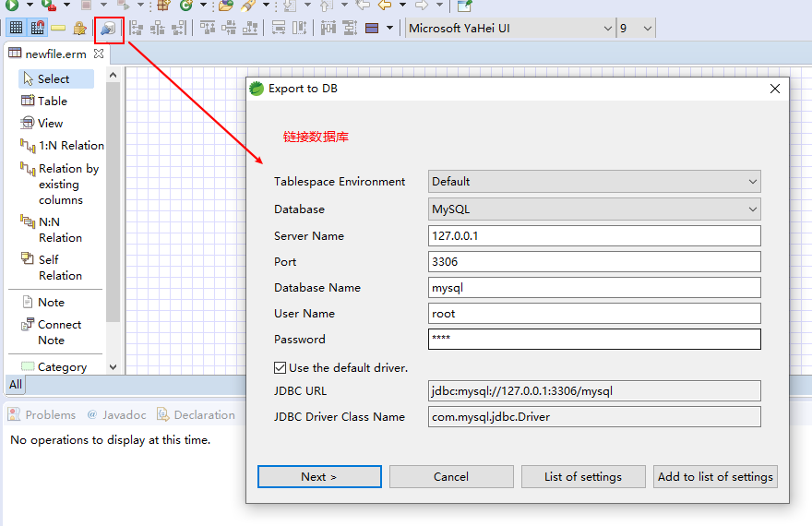Click the line color swatch icon in toolbar

click(372, 28)
